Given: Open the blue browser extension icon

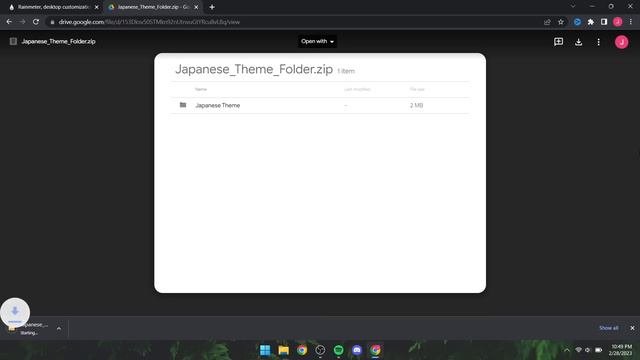Looking at the screenshot, I should coord(577,22).
